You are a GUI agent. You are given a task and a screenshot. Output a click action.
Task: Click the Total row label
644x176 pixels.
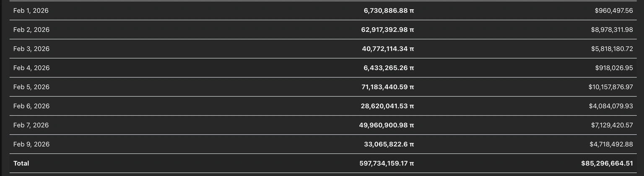pos(21,163)
